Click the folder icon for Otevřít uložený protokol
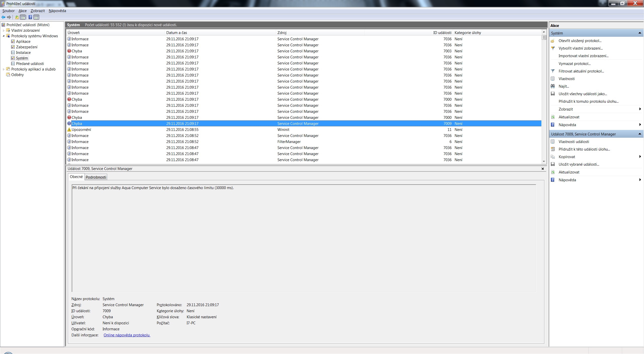Image resolution: width=644 pixels, height=354 pixels. pyautogui.click(x=553, y=41)
